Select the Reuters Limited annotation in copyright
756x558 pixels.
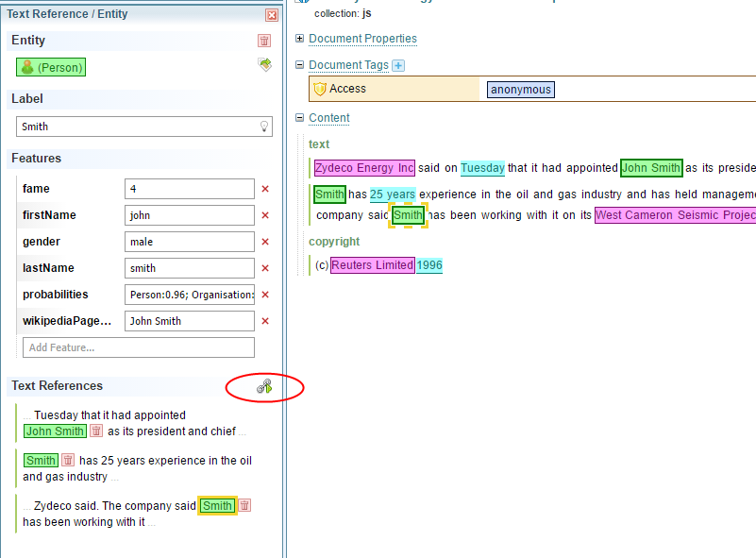pos(372,265)
